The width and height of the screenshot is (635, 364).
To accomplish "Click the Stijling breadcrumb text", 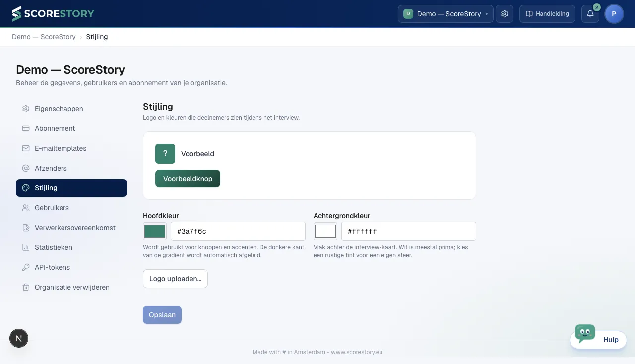I will (x=97, y=37).
